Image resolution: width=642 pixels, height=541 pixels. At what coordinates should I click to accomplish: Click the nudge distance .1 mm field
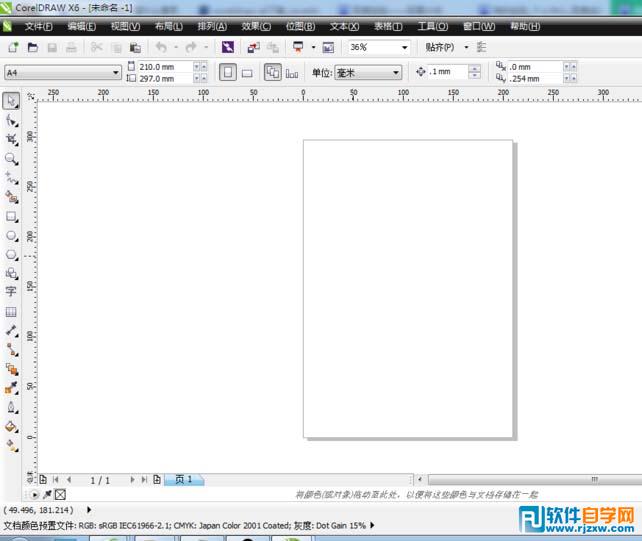pos(448,72)
